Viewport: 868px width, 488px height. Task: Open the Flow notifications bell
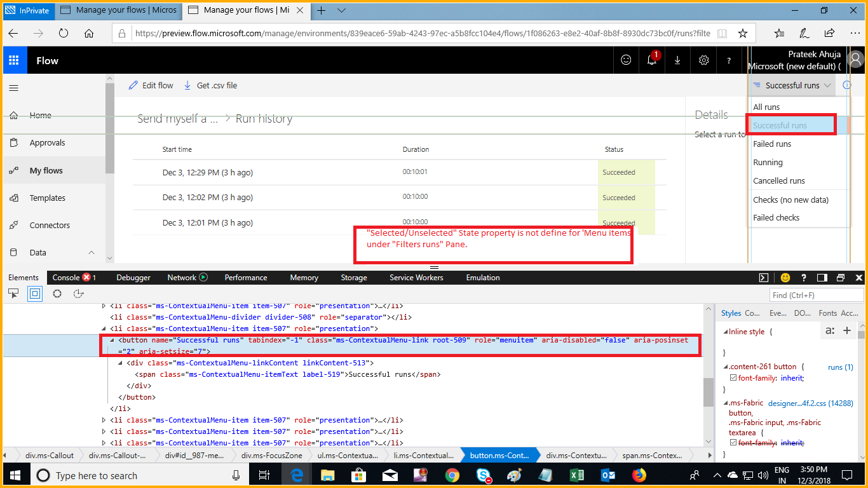651,60
